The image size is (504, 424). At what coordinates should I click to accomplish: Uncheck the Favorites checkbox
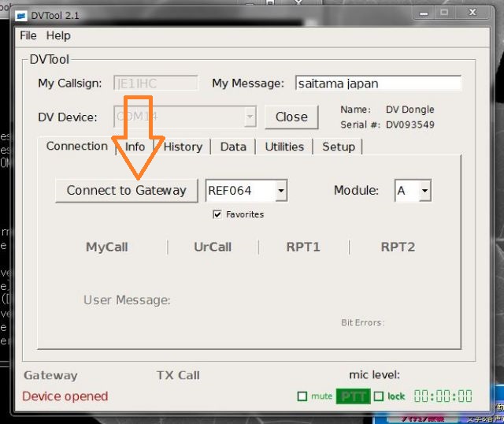pos(217,214)
